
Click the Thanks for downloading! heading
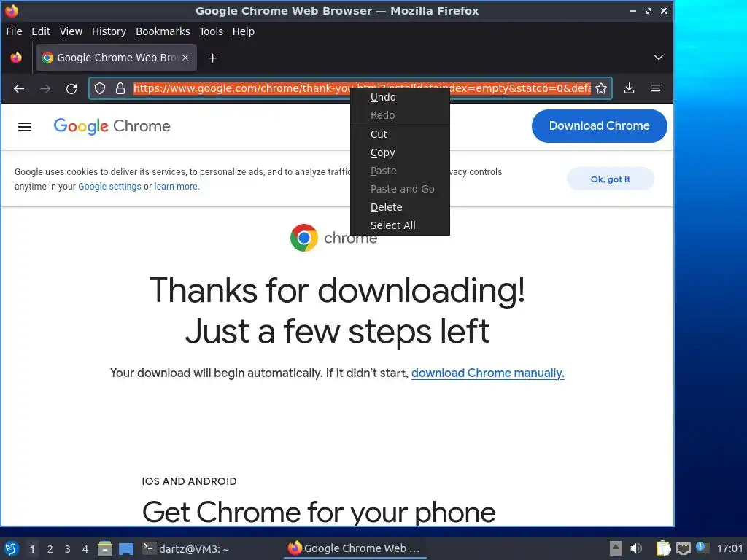[x=337, y=290]
